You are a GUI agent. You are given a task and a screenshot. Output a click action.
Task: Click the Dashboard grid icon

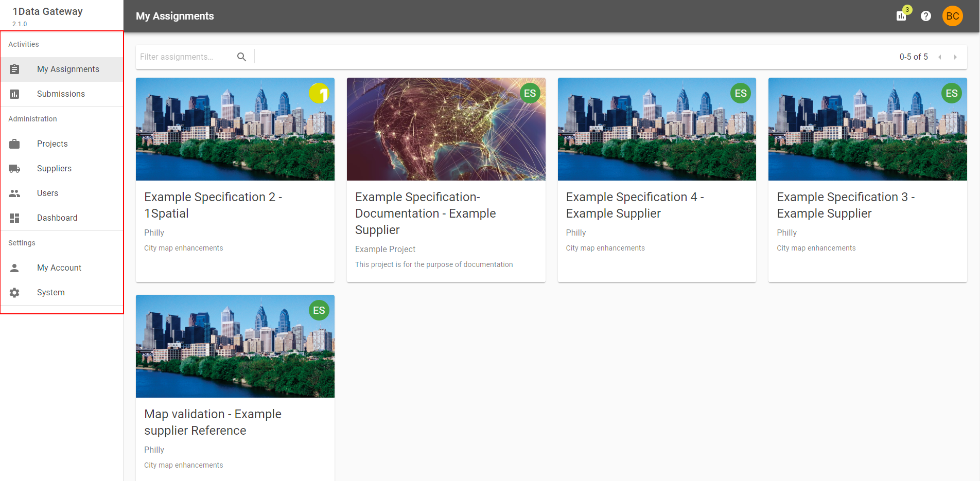coord(14,218)
